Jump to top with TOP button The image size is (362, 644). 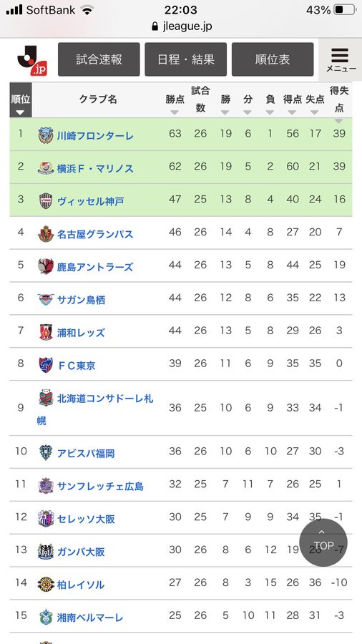[x=323, y=542]
